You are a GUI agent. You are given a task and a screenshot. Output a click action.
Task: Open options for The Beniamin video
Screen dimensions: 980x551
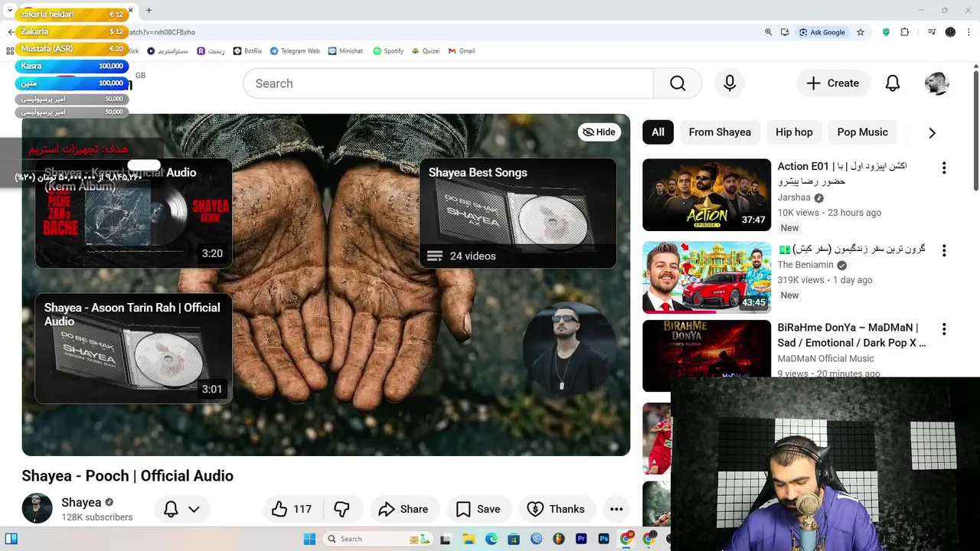pyautogui.click(x=944, y=250)
